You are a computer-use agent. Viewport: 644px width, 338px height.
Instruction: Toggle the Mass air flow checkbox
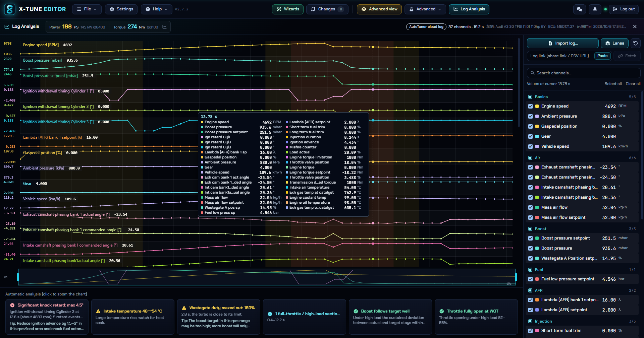coord(530,207)
